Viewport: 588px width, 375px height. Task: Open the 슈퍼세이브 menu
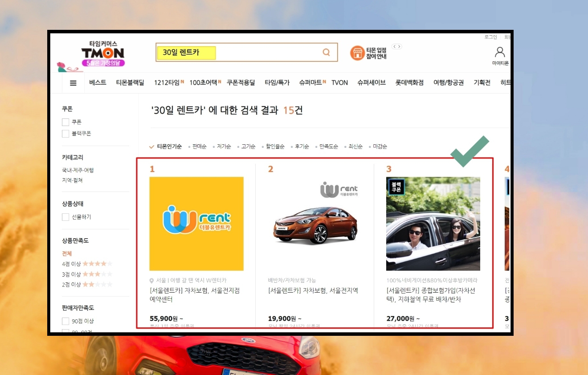point(372,83)
